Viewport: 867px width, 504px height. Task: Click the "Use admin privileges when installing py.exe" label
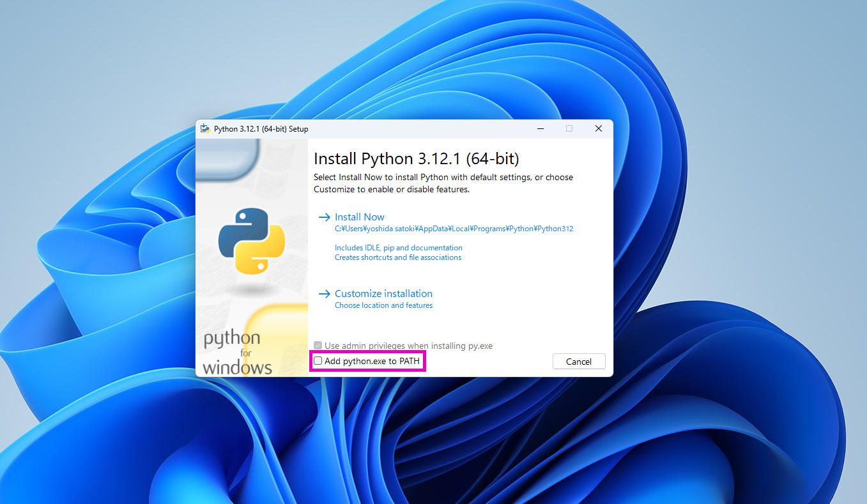click(x=408, y=346)
